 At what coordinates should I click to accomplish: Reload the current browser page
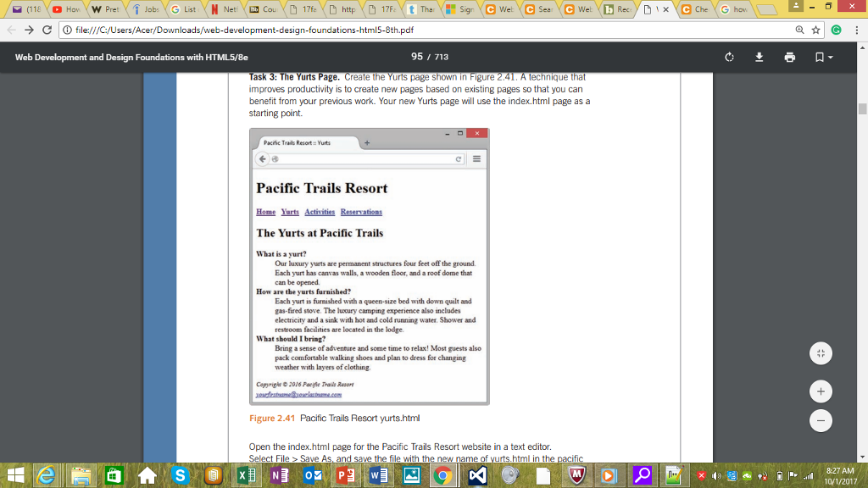pyautogui.click(x=47, y=30)
